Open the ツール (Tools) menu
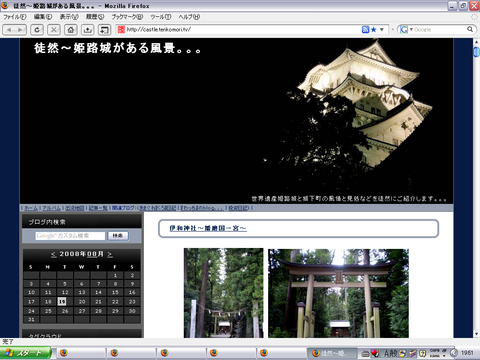This screenshot has width=480, height=360. tap(161, 17)
